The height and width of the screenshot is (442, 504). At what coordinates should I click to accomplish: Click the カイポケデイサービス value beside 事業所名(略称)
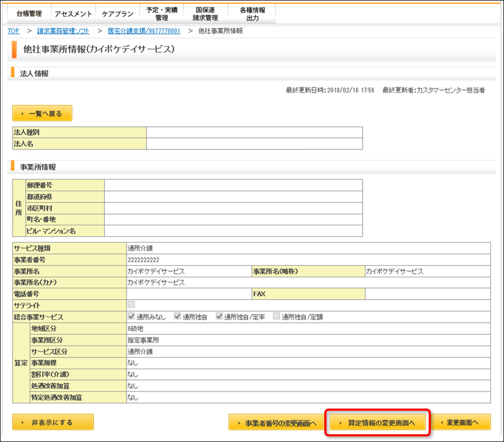[395, 271]
